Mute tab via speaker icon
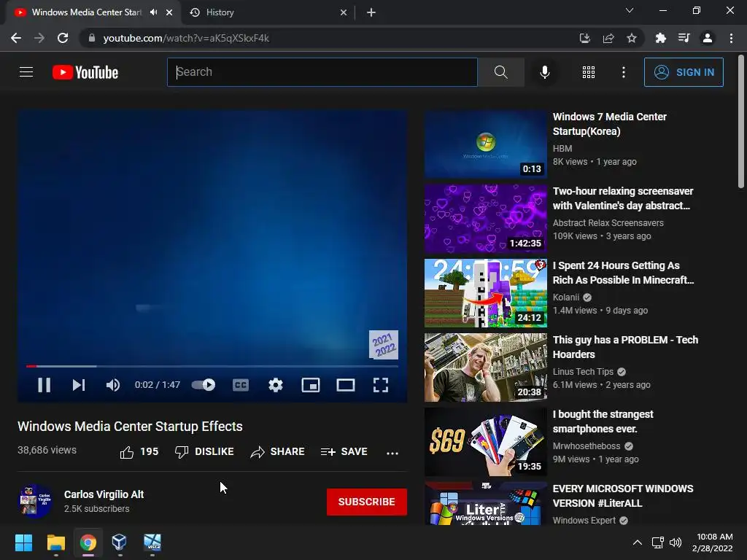747x560 pixels. pos(153,12)
